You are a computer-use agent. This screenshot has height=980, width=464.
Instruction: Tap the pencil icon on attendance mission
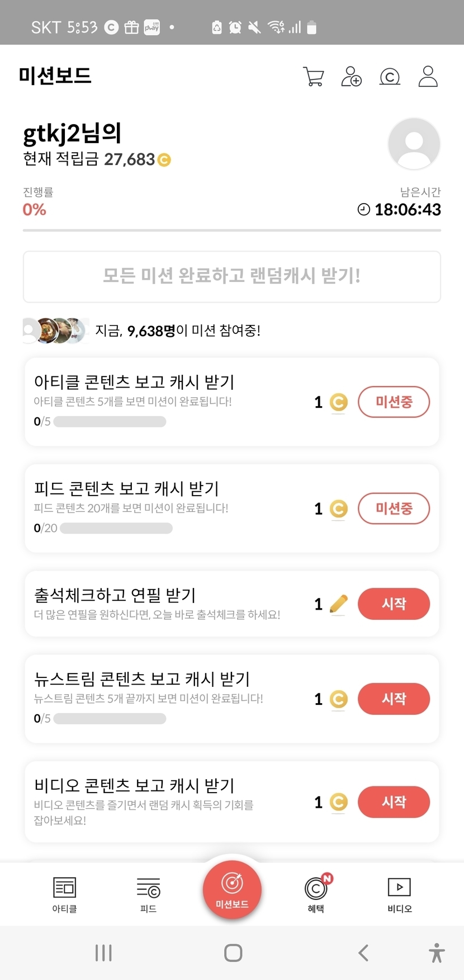pos(338,604)
